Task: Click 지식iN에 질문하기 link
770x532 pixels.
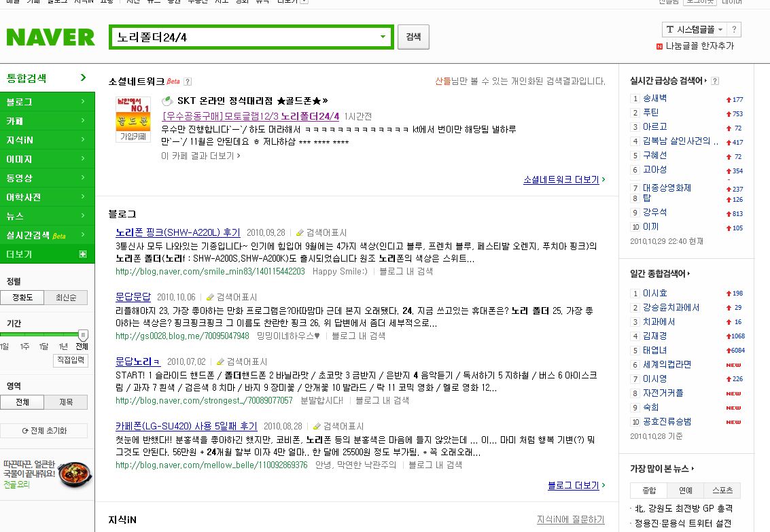Action: point(571,519)
